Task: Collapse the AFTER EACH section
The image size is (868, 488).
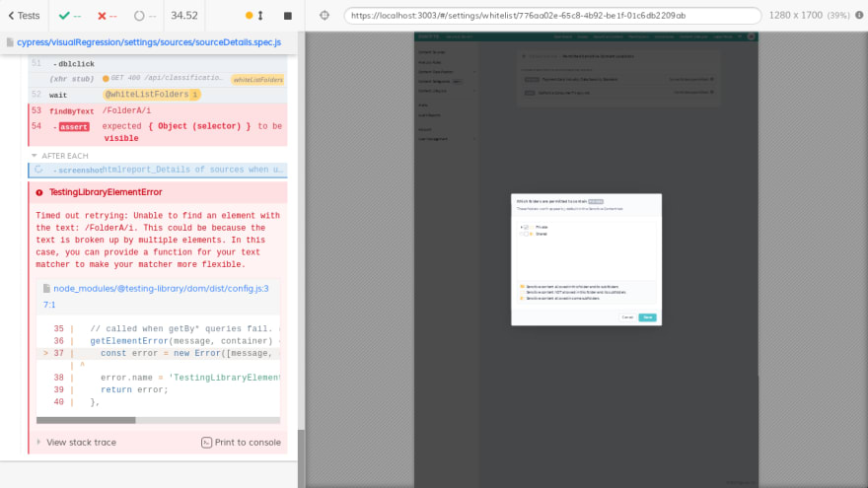Action: coord(61,156)
